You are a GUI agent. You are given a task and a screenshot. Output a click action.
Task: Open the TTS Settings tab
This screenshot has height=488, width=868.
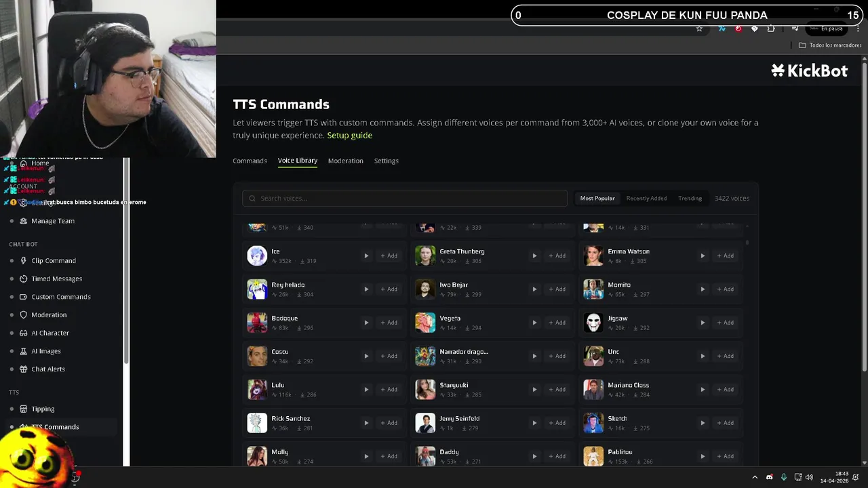click(386, 161)
